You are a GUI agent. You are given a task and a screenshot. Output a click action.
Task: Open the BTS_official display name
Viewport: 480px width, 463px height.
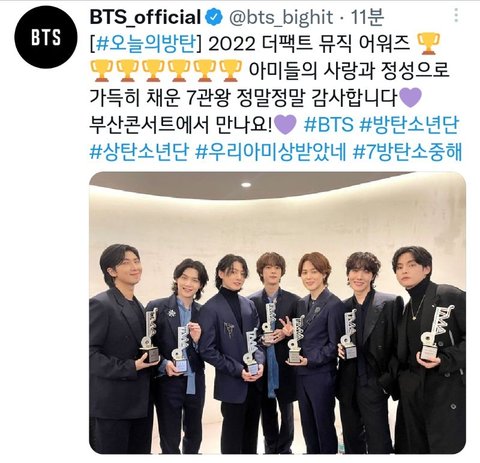[x=145, y=17]
